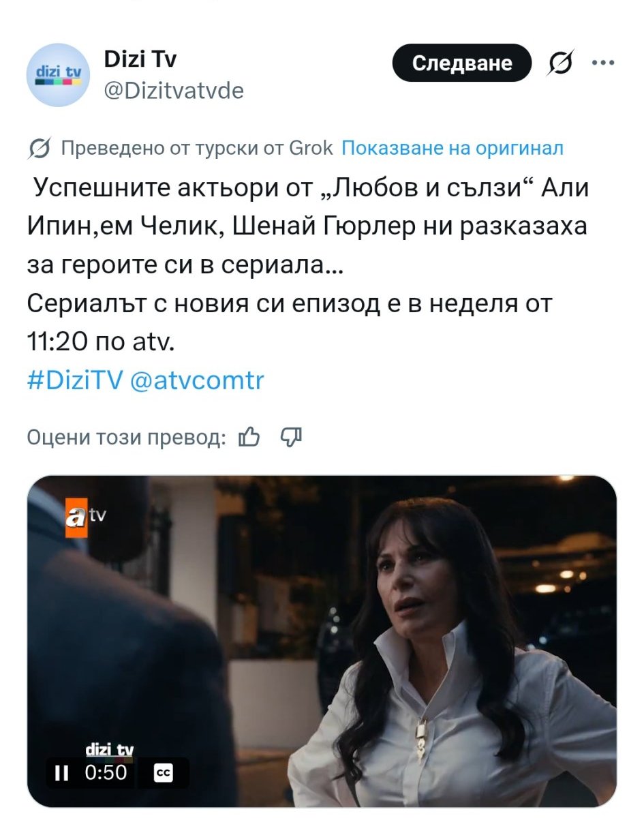The width and height of the screenshot is (644, 833).
Task: Open the video showing woman in white shirt
Action: pyautogui.click(x=322, y=641)
